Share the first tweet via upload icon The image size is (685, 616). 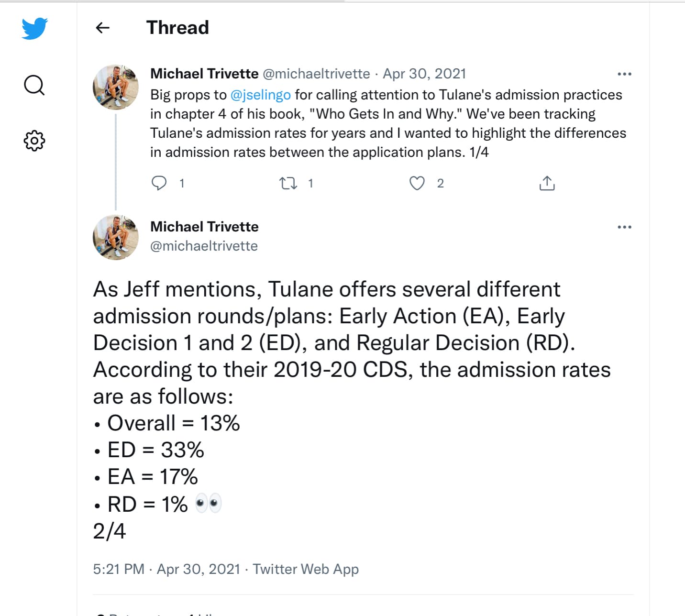click(547, 183)
